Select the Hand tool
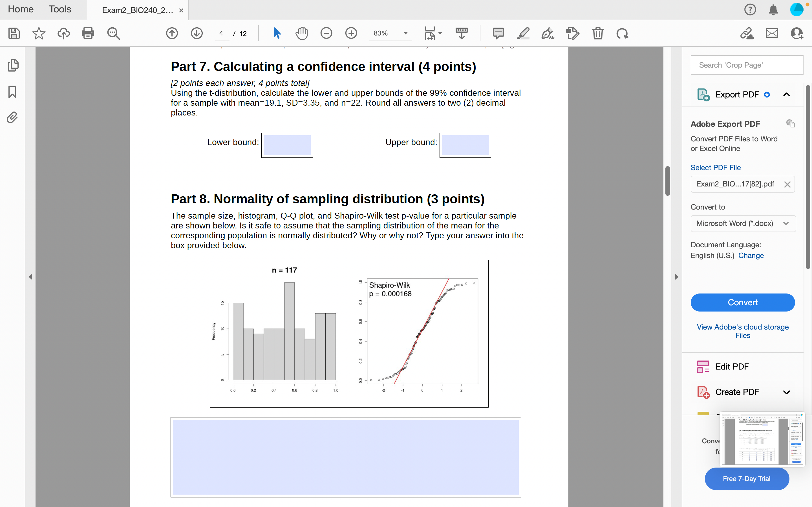The width and height of the screenshot is (812, 507). click(x=301, y=33)
